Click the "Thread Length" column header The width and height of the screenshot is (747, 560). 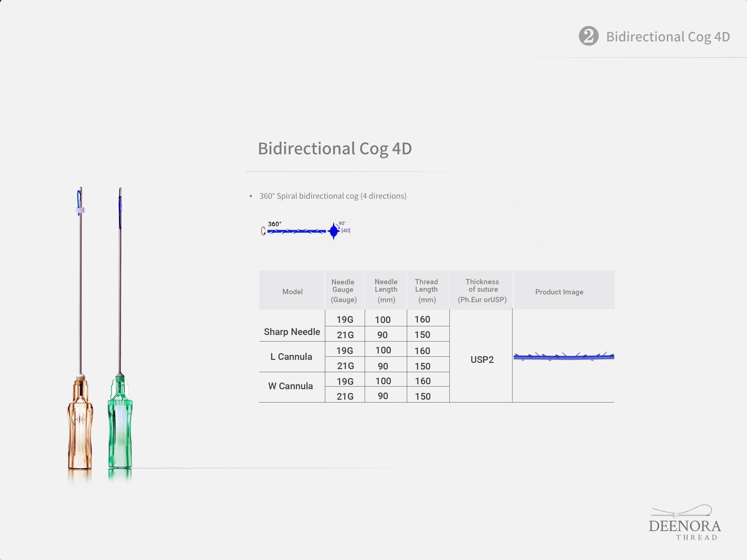(427, 290)
